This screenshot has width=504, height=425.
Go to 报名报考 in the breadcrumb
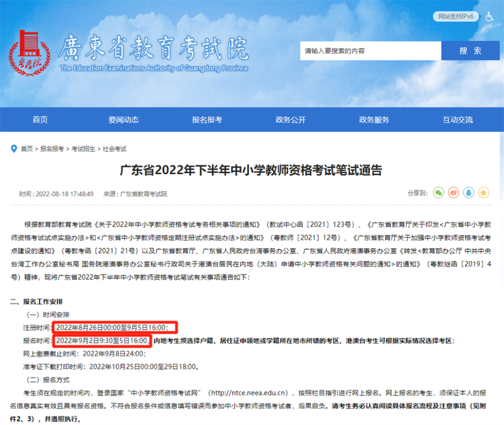(52, 149)
